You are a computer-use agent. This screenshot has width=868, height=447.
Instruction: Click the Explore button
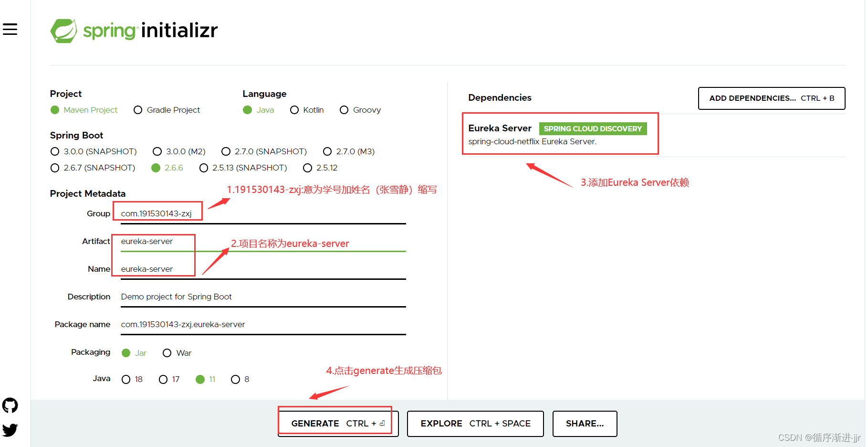[475, 424]
